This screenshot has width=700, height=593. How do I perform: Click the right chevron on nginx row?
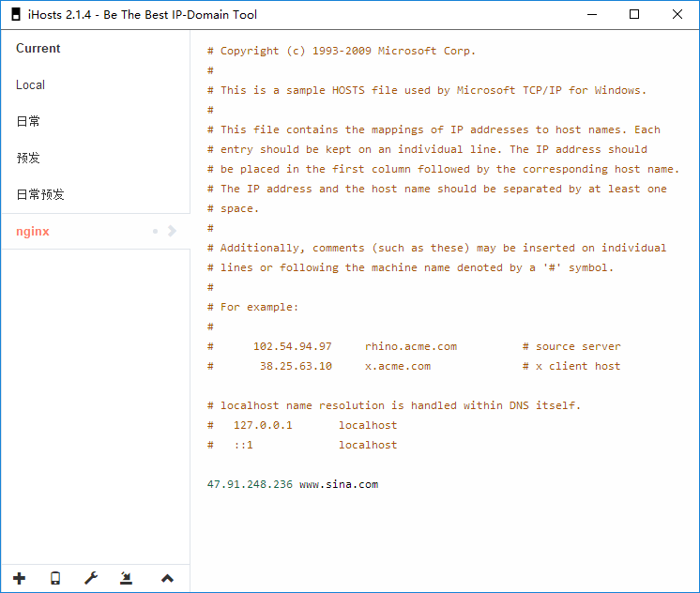tap(172, 231)
